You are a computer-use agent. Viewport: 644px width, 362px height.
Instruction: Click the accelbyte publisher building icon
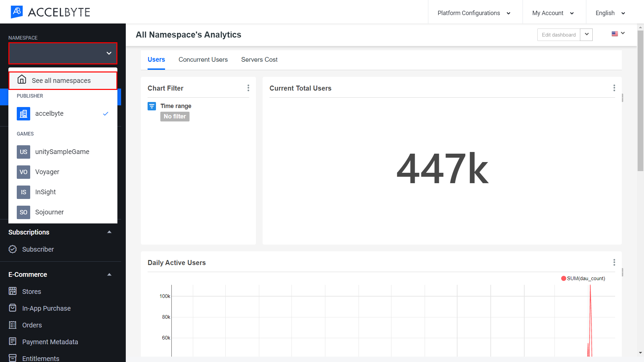coord(23,114)
